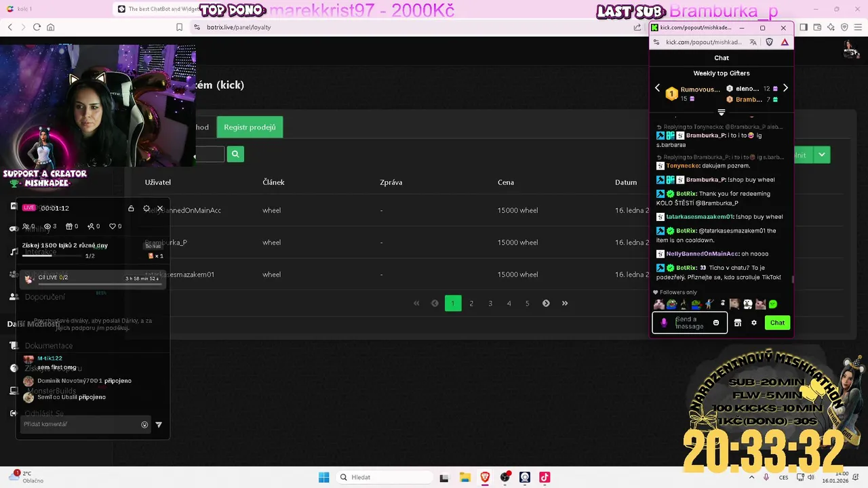Image resolution: width=868 pixels, height=488 pixels.
Task: Go to browser home page
Action: (x=50, y=27)
